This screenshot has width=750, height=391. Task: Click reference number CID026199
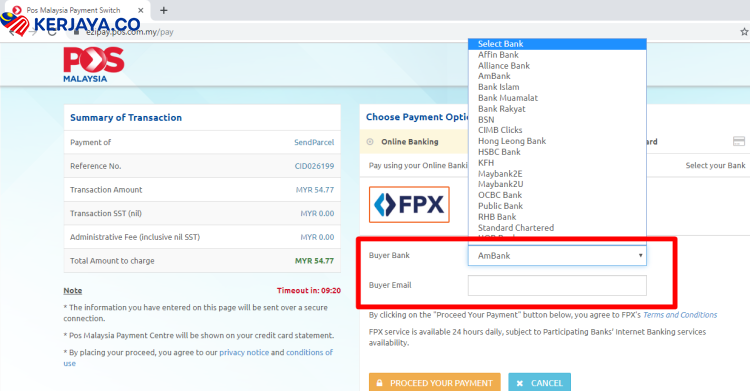314,166
